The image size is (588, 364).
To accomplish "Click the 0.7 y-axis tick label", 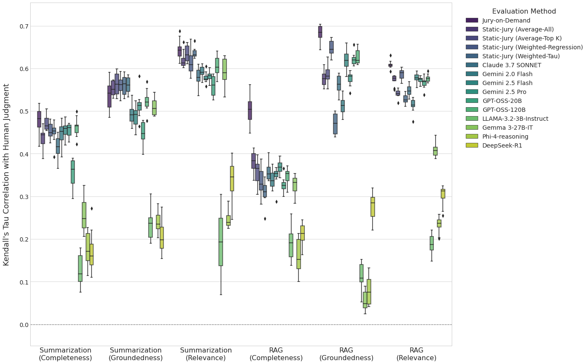I will click(23, 26).
